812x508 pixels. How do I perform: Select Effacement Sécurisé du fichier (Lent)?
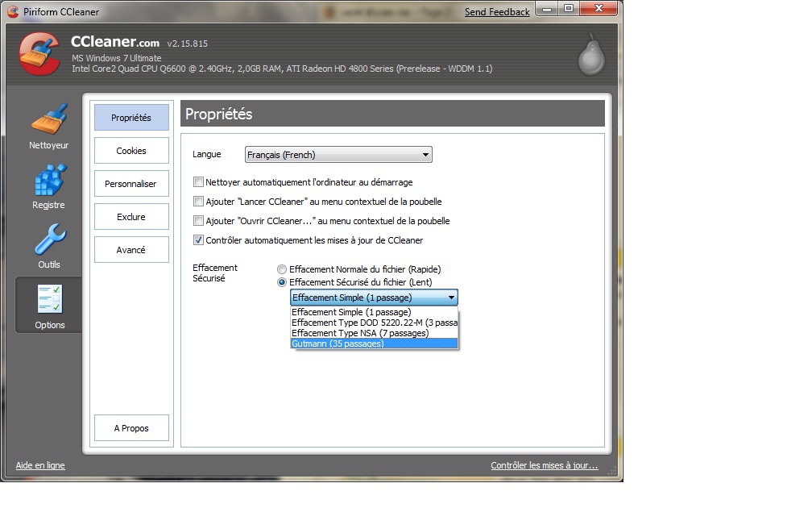pos(282,282)
